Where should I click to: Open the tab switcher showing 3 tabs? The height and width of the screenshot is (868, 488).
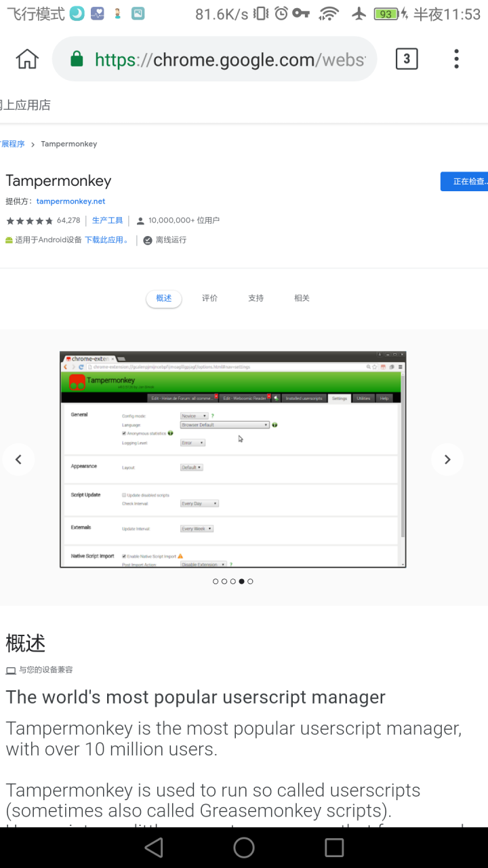(407, 59)
